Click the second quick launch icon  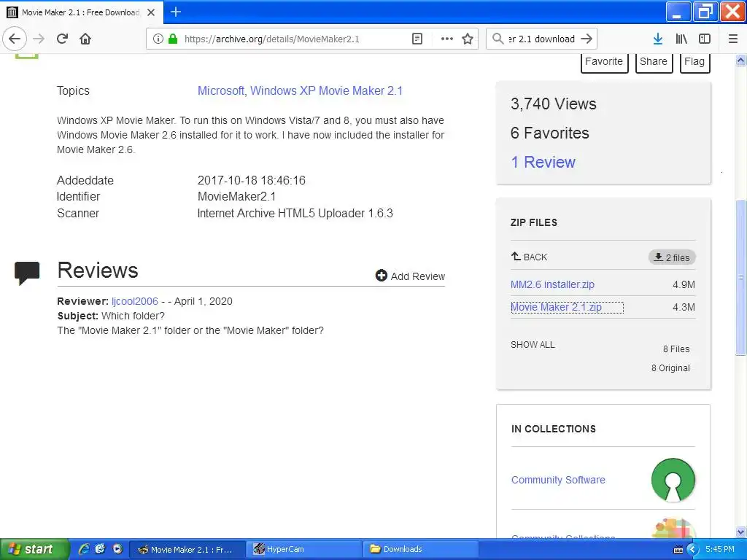[x=100, y=549]
